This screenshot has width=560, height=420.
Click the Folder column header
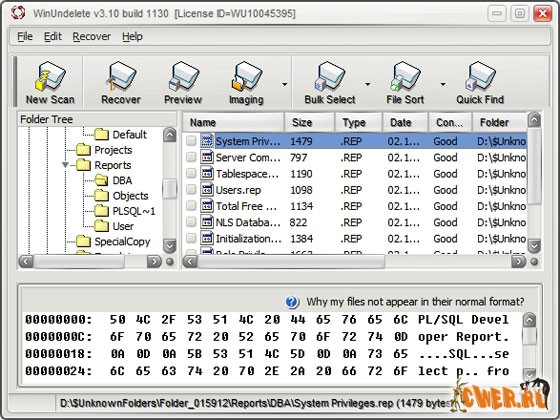(x=500, y=122)
